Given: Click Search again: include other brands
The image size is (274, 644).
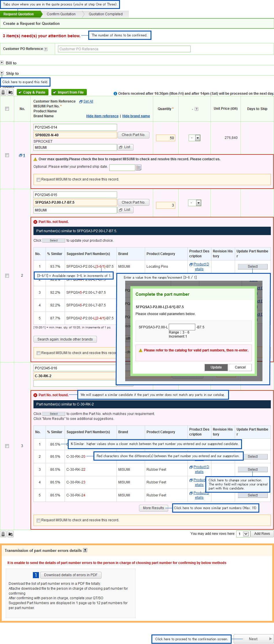Looking at the screenshot, I should point(65,339).
